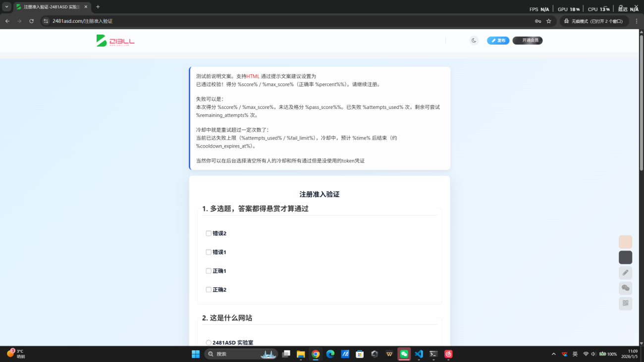Open Visual Studio Code from the taskbar
The height and width of the screenshot is (362, 644).
pyautogui.click(x=419, y=354)
